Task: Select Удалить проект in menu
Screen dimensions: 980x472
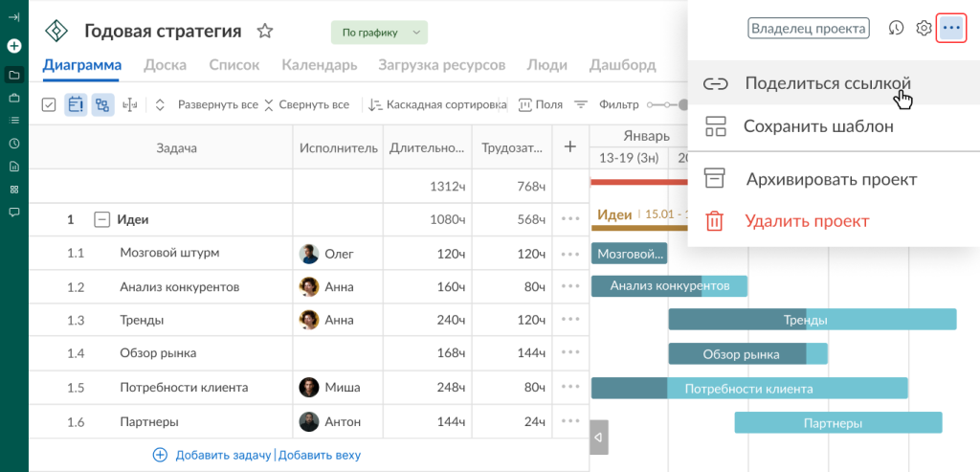Action: point(834,221)
